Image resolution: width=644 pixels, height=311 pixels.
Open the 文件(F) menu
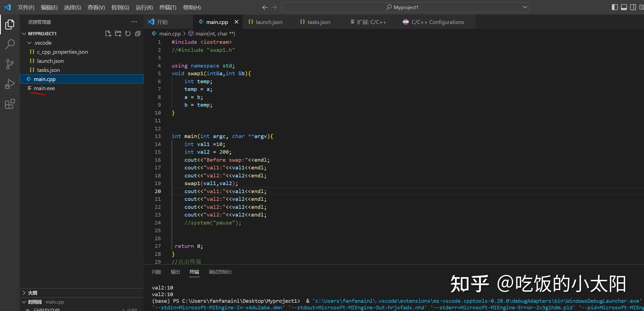[26, 7]
